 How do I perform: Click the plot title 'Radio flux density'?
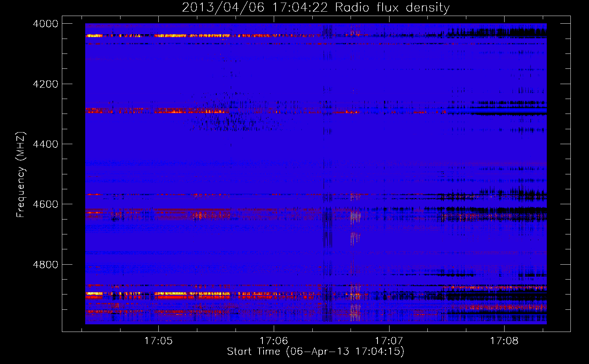point(392,8)
